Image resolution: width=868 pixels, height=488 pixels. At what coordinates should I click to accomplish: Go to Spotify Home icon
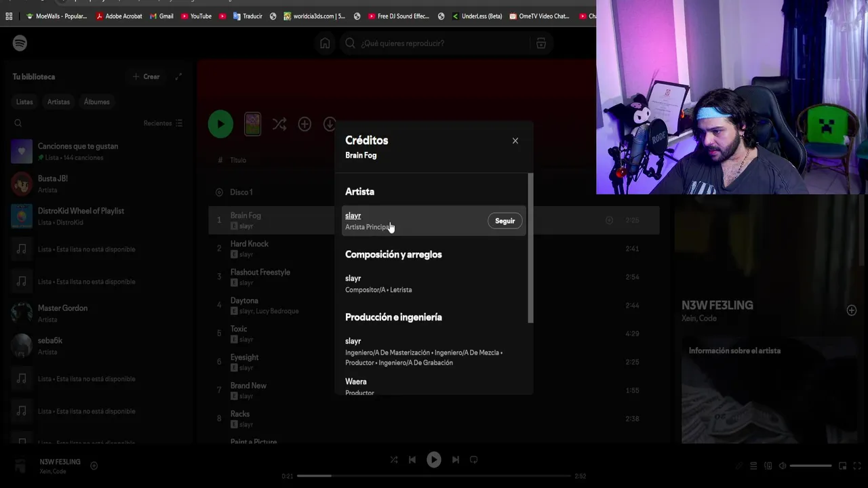(325, 43)
